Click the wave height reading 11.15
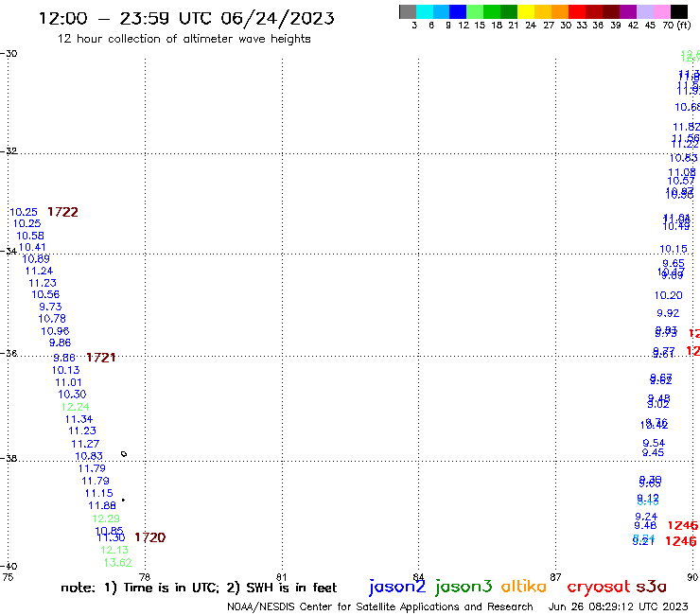 click(x=98, y=493)
